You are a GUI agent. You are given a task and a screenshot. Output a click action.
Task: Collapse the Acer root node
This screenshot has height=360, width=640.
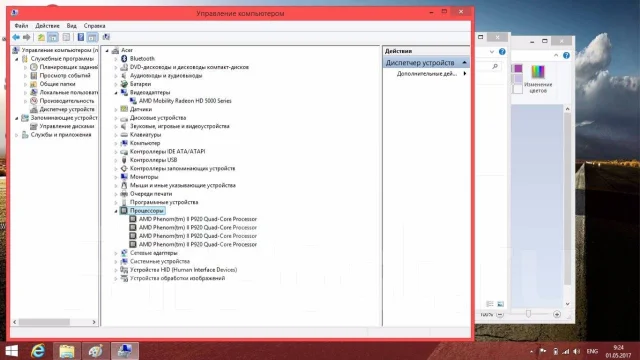pos(107,51)
